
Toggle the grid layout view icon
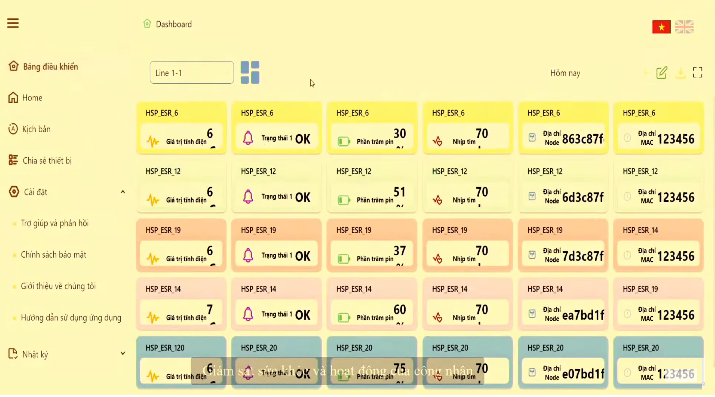250,72
